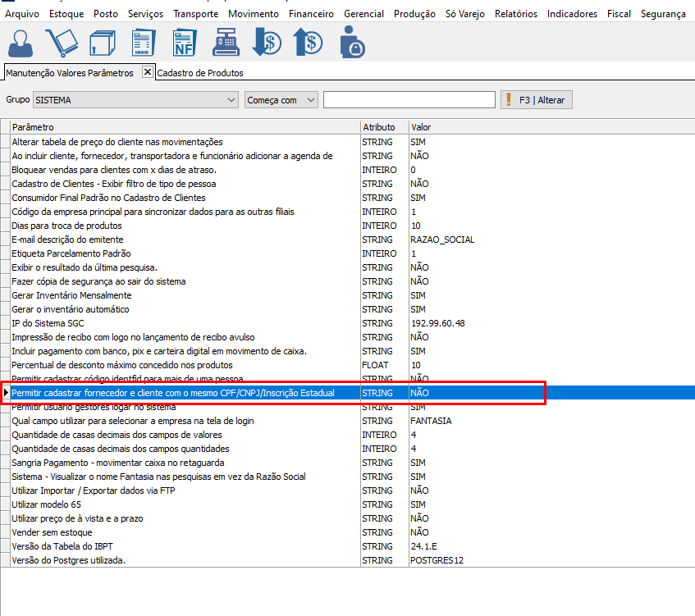Open the Financeiro menu
Screen dimensions: 695x616
coord(311,14)
